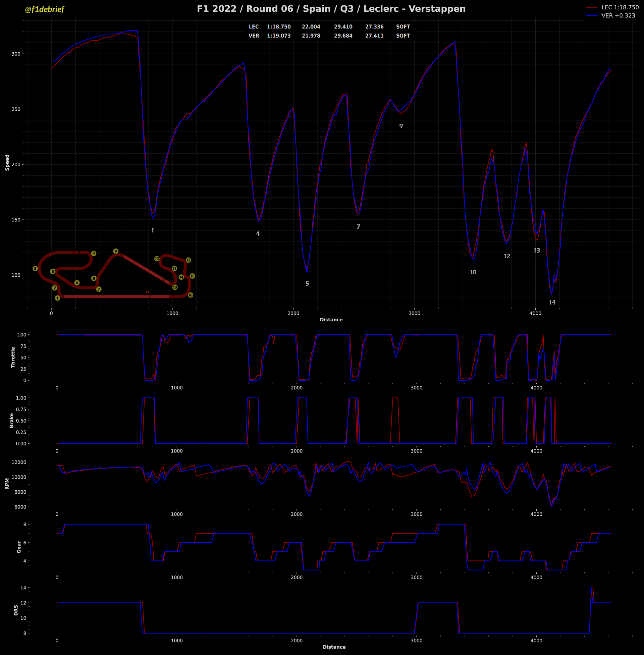This screenshot has width=644, height=655.
Task: Click corner label 14 on speed chart
Action: tap(552, 303)
